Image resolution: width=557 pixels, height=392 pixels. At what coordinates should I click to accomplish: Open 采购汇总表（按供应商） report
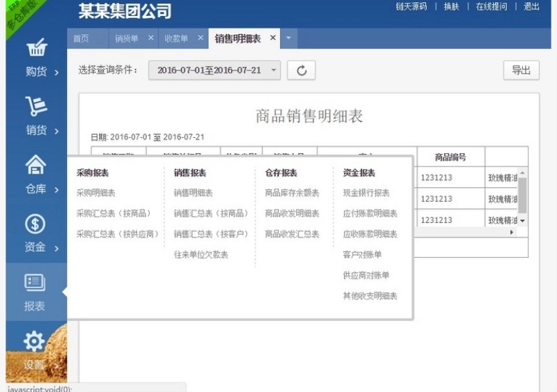(x=118, y=234)
